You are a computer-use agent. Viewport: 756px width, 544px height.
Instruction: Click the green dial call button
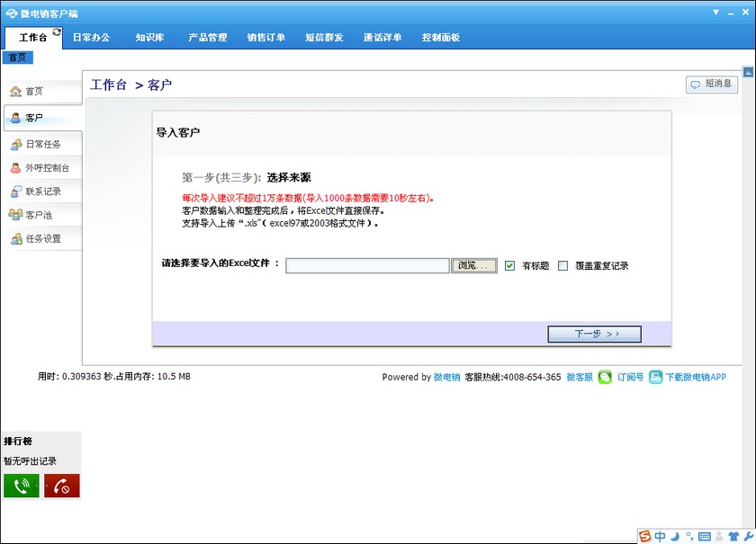click(x=22, y=486)
